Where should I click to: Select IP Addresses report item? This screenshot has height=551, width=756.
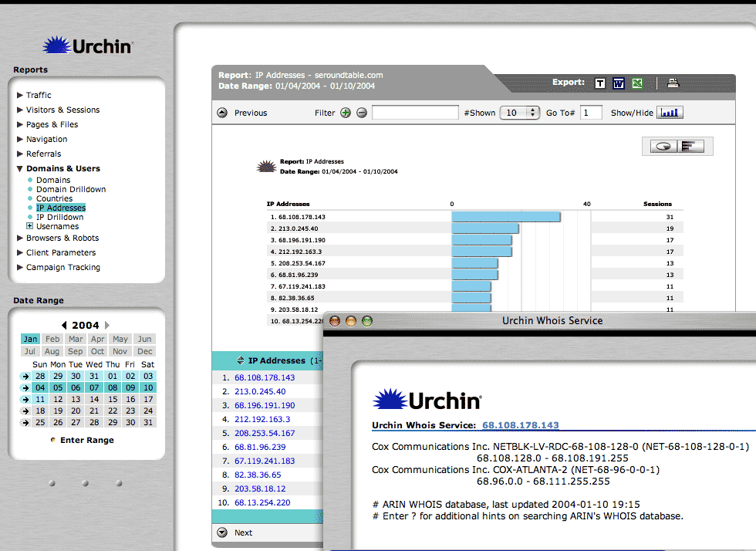click(x=61, y=208)
